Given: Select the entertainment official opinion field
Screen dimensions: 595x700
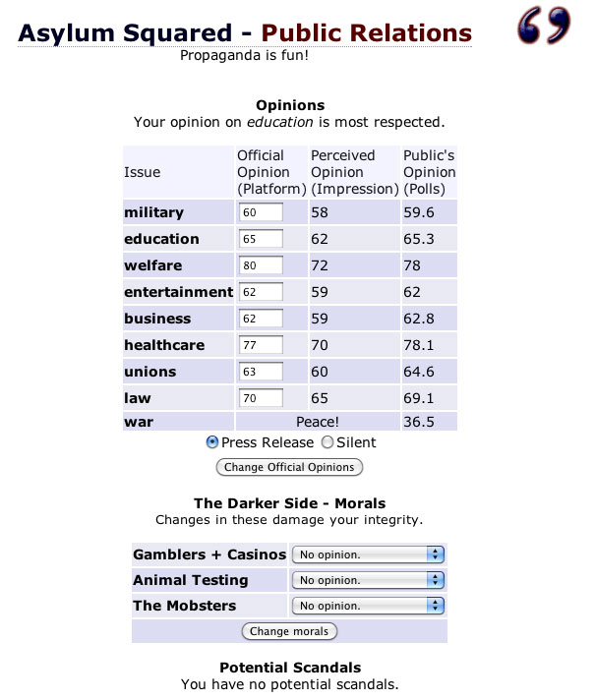Looking at the screenshot, I should [x=261, y=292].
